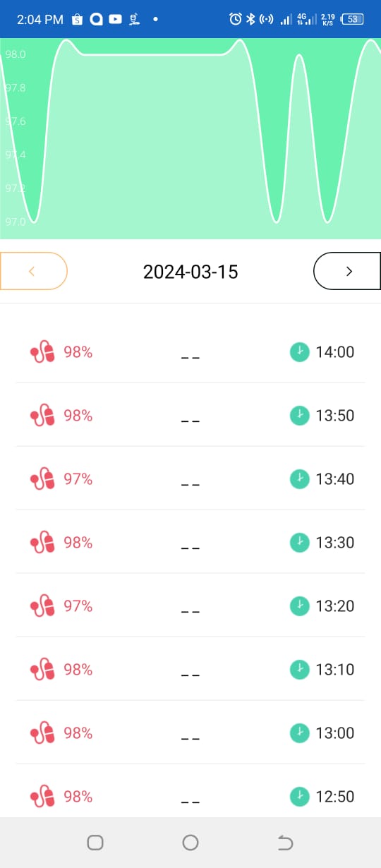Tap the oximeter icon in the 14:00 row

[x=42, y=352]
